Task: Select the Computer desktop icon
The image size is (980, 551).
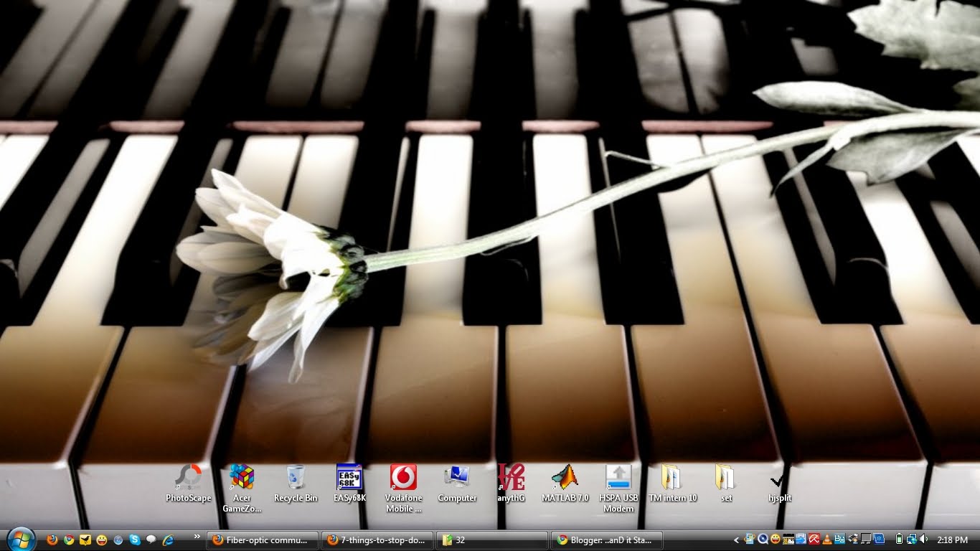Action: point(457,483)
